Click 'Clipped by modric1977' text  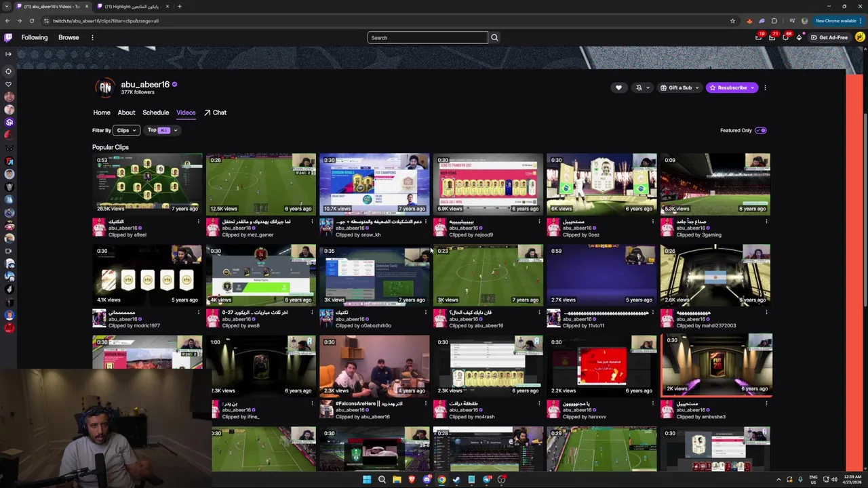pos(134,325)
